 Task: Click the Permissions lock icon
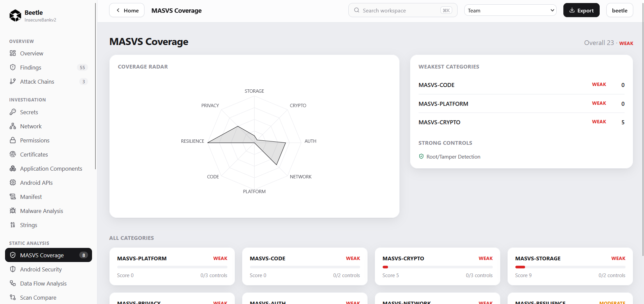click(x=13, y=140)
